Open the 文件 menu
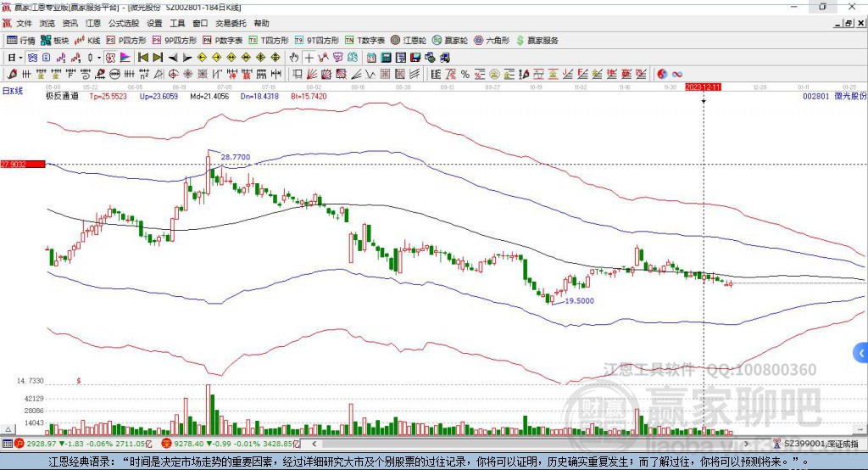 coord(24,23)
